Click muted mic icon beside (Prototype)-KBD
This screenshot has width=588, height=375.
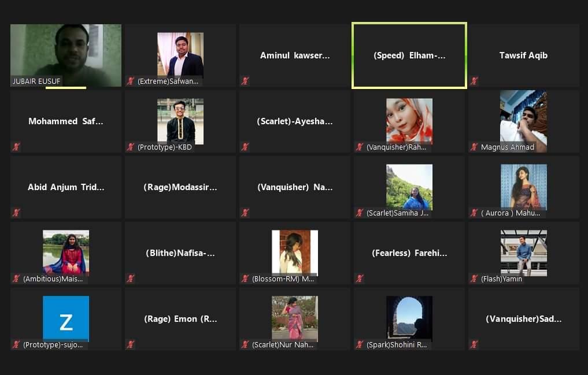coord(131,147)
